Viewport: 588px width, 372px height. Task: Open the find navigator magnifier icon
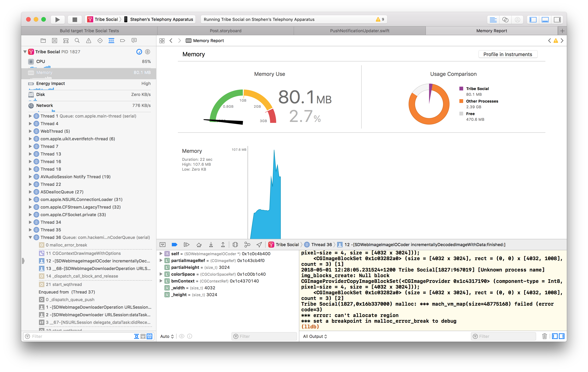77,41
